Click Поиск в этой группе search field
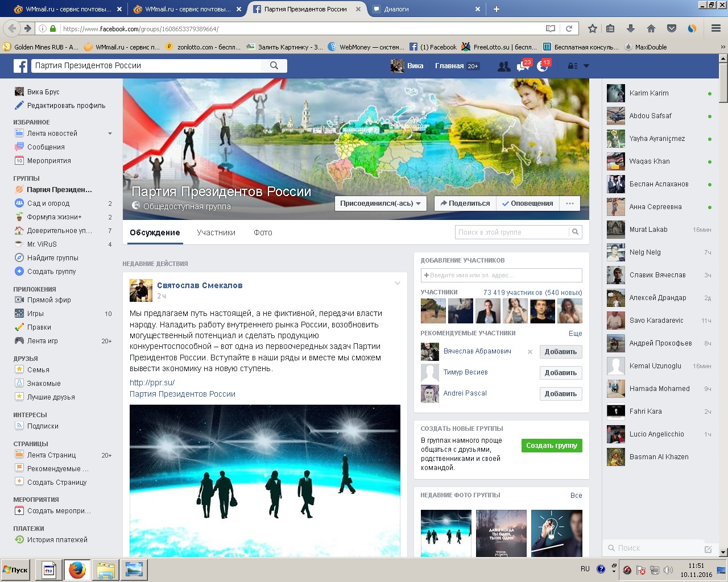Screen dimensions: 728x582 pos(512,232)
